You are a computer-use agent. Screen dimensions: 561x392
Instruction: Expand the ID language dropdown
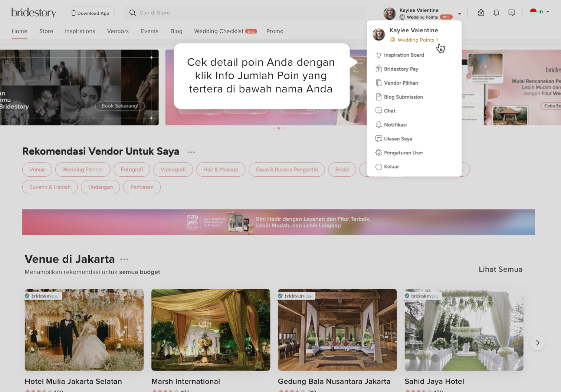tap(540, 12)
